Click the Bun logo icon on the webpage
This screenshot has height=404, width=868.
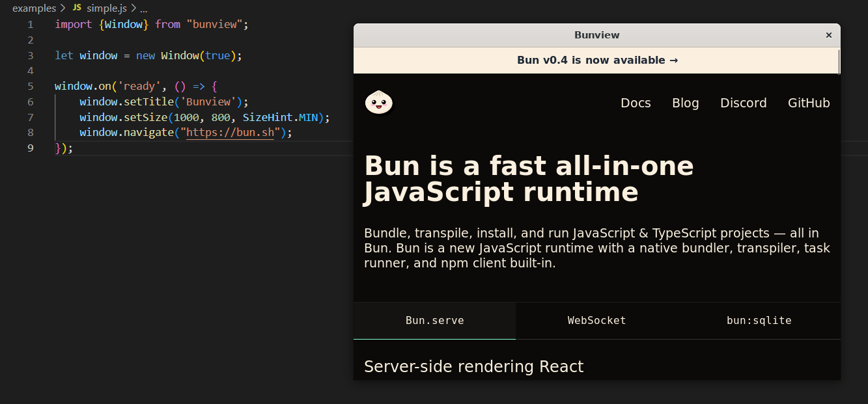click(x=378, y=103)
